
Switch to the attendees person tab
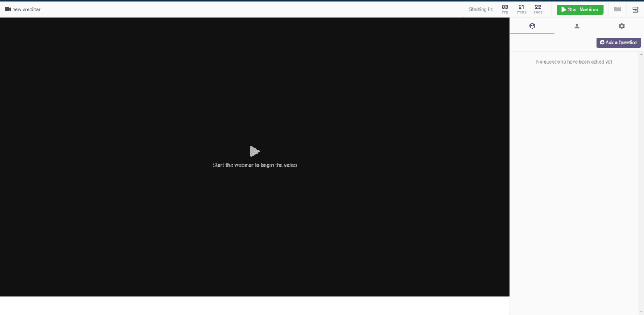pyautogui.click(x=577, y=26)
